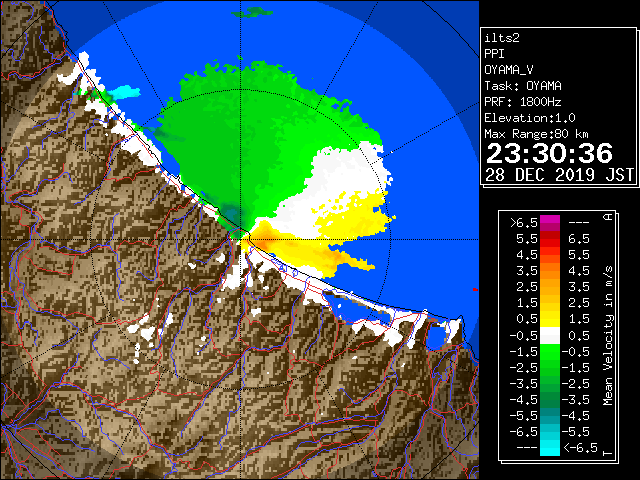640x480 pixels.
Task: Click the red band beside 5.5 in legend
Action: click(550, 239)
